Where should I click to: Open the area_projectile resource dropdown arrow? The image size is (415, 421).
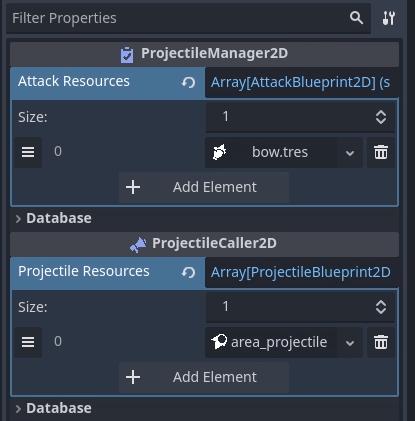tap(350, 343)
